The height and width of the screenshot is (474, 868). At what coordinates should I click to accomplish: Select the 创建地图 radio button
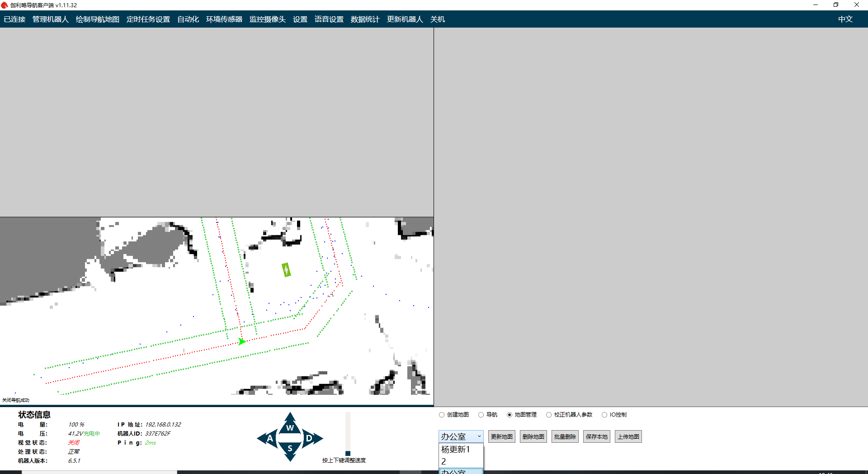click(x=442, y=415)
